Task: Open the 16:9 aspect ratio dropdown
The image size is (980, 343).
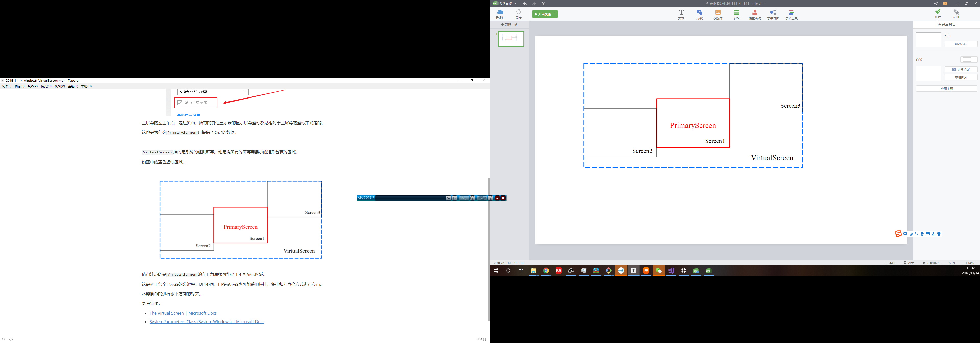Action: coord(952,263)
